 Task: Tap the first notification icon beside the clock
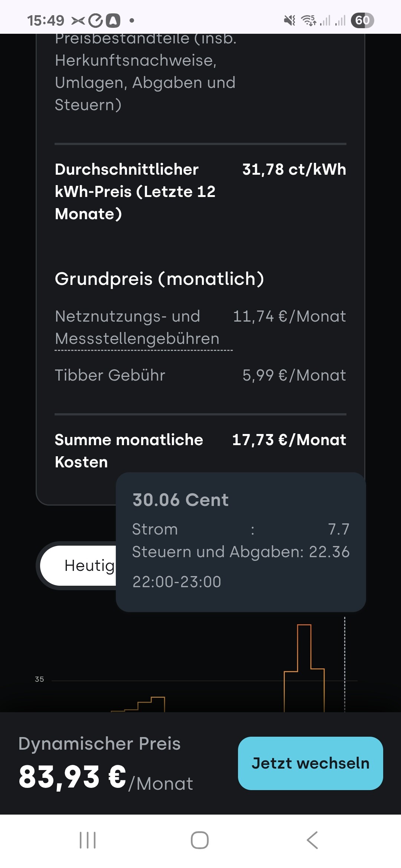(x=78, y=20)
